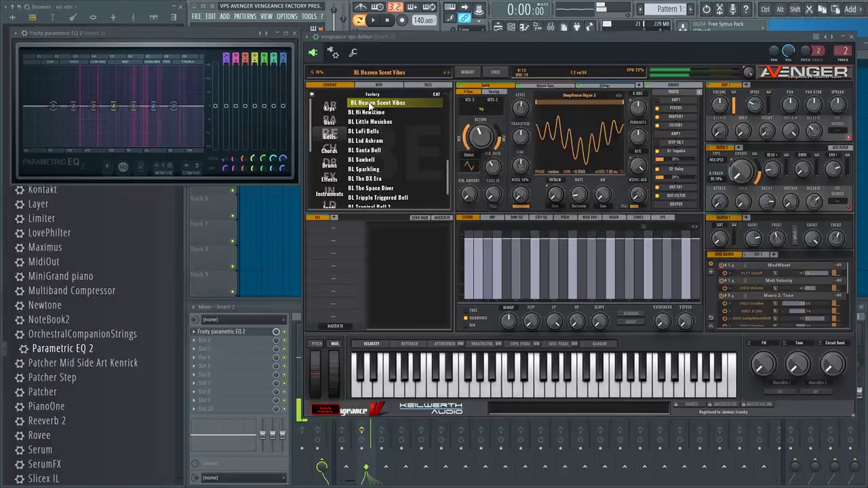The height and width of the screenshot is (488, 868).
Task: Add new oscillator tab with plus
Action: click(x=638, y=85)
